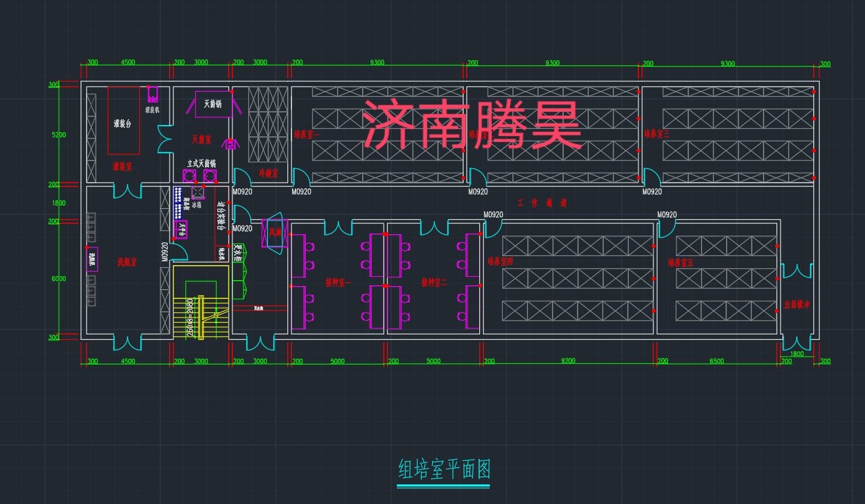This screenshot has width=865, height=504.
Task: Select the 冰箱 label text
Action: coord(197,206)
